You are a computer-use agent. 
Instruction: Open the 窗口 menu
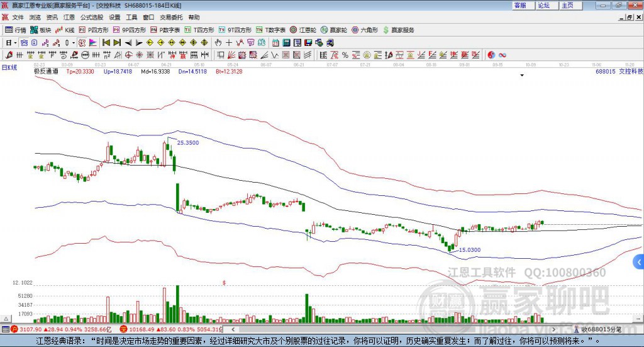coord(148,17)
